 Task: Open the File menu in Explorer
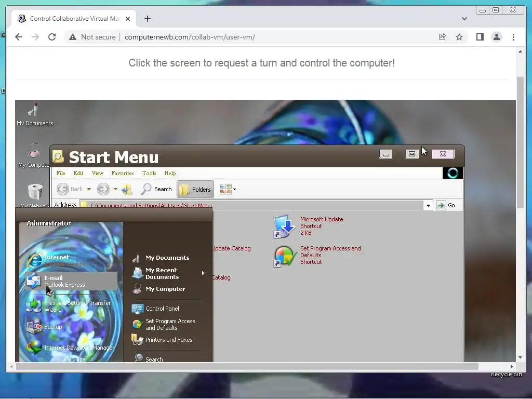61,173
